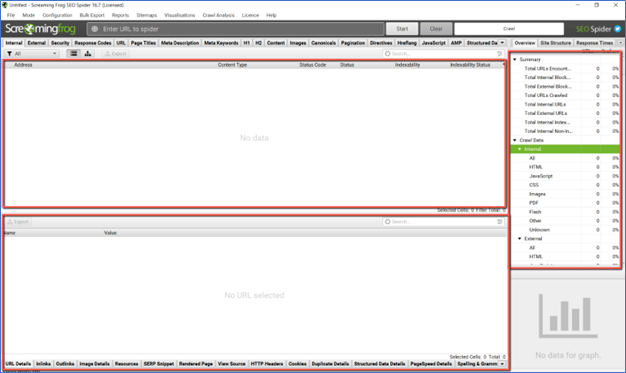The width and height of the screenshot is (626, 373).
Task: Open the overflow dropdown after Response Times tab
Action: (x=620, y=43)
